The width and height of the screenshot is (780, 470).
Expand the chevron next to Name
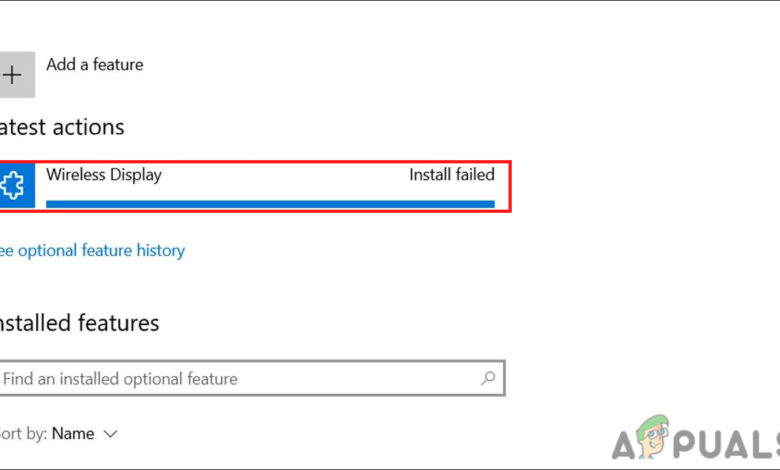(111, 434)
